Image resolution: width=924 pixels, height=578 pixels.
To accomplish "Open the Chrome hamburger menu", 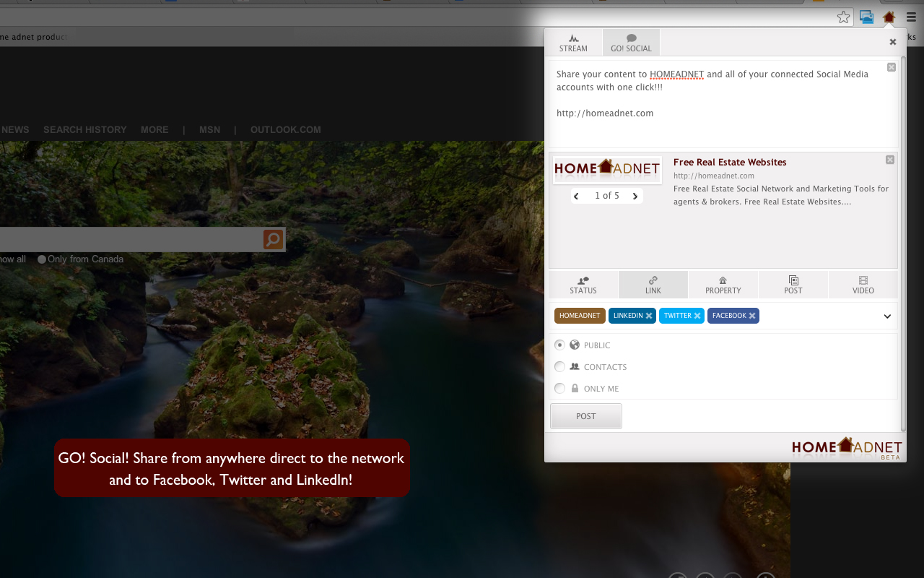I will 911,17.
